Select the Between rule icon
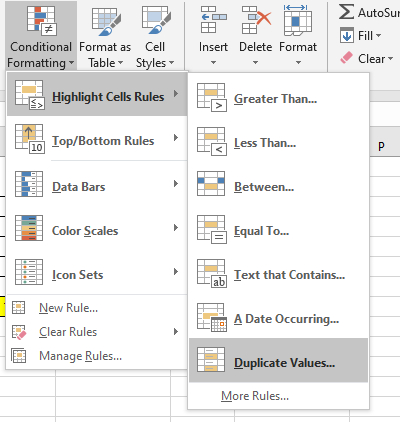The width and height of the screenshot is (400, 422). tap(211, 184)
